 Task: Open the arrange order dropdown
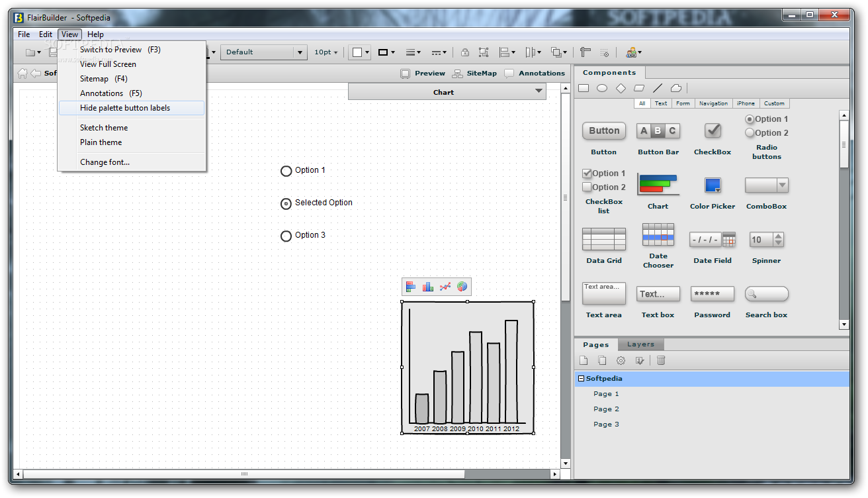tap(560, 52)
